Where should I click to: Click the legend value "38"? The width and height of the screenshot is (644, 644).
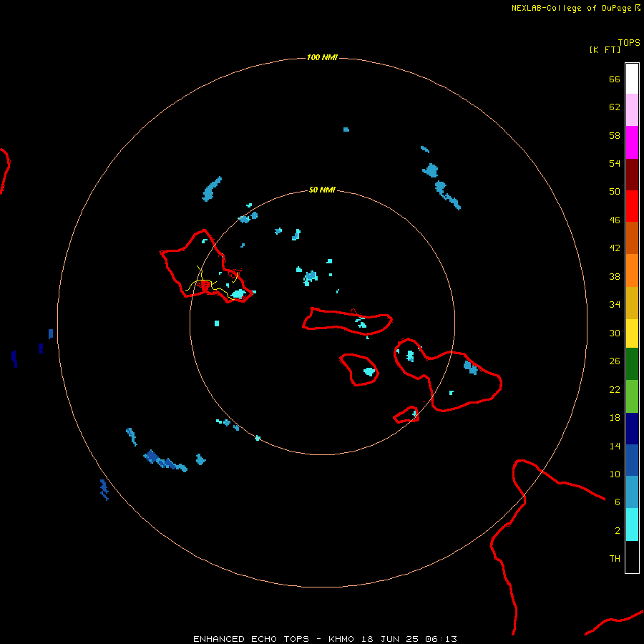coord(615,276)
